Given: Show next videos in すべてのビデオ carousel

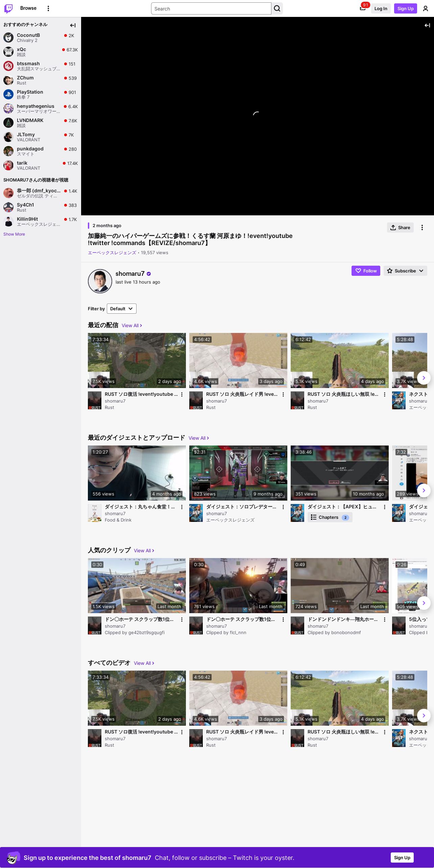Looking at the screenshot, I should (x=424, y=716).
